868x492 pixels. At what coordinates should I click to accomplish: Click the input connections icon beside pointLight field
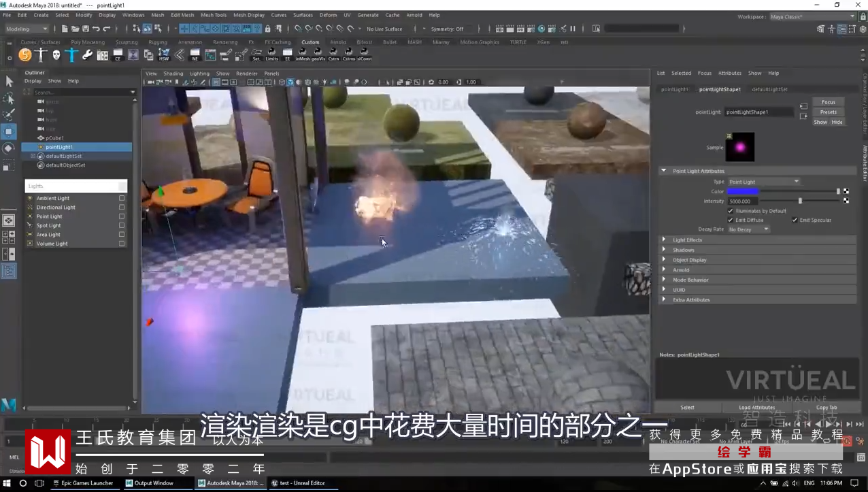pyautogui.click(x=803, y=106)
